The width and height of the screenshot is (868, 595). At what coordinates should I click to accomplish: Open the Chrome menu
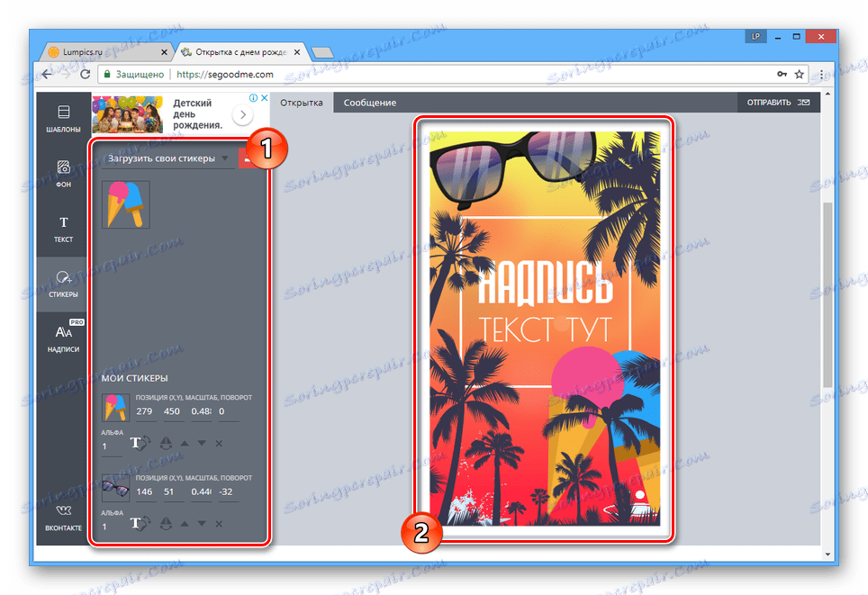click(821, 74)
